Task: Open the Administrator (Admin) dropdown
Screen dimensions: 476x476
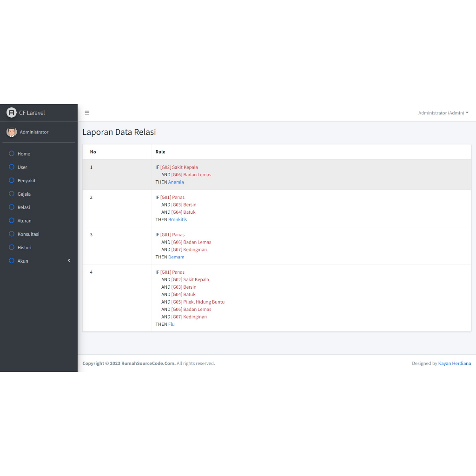Action: (x=443, y=112)
